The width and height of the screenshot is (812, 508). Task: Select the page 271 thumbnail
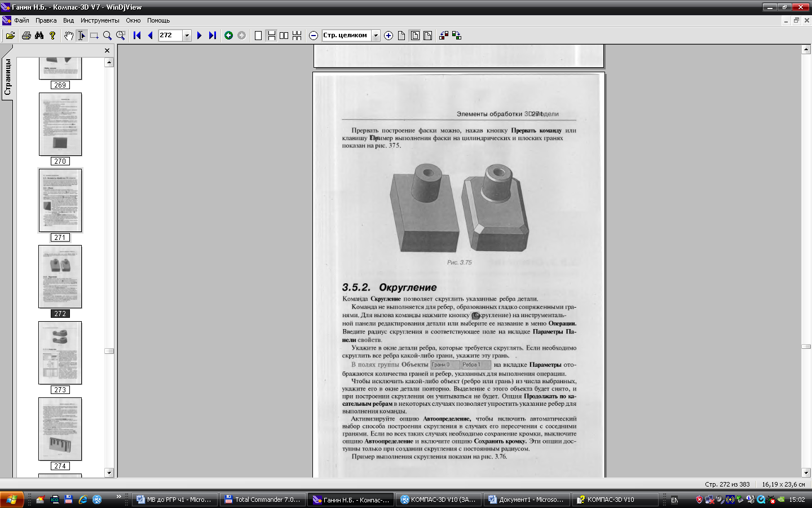tap(60, 200)
